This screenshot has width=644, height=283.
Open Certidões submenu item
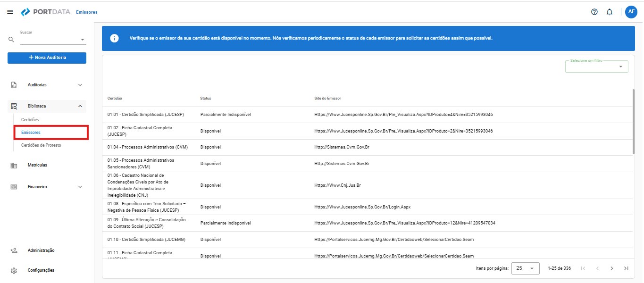click(x=30, y=120)
